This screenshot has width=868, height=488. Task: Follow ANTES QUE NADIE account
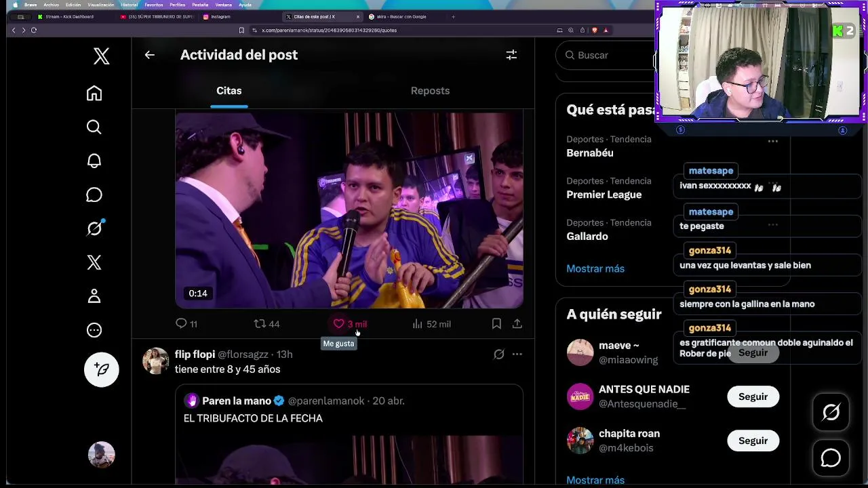click(x=753, y=396)
